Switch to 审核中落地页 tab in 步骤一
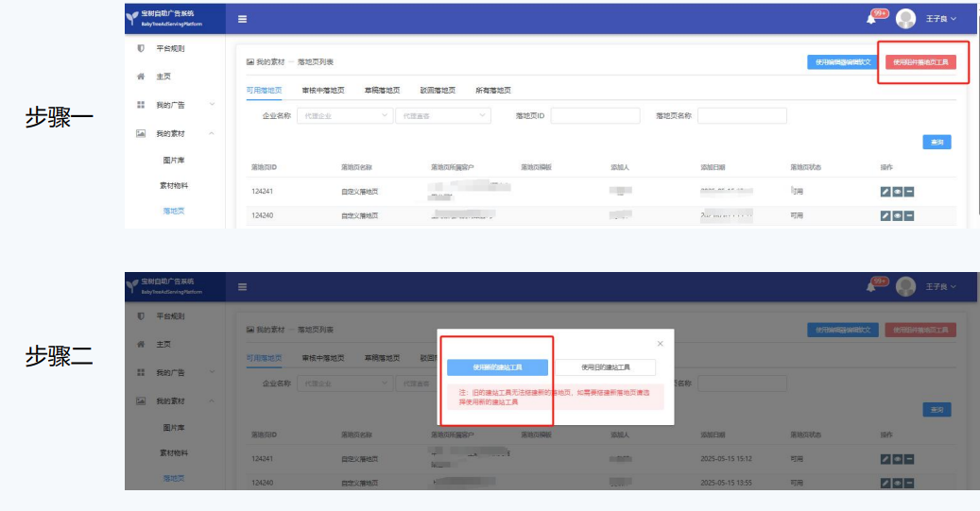 point(323,91)
